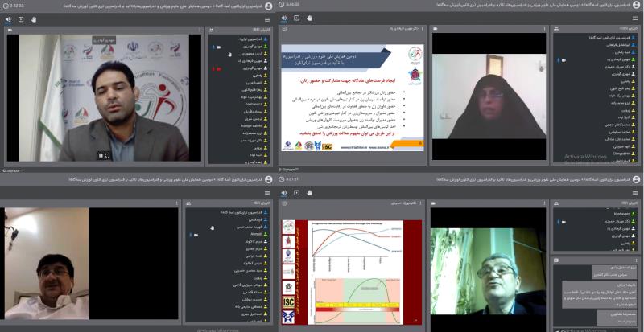Open the hamburger menu of bottom-right session
The width and height of the screenshot is (644, 332).
coord(636,193)
